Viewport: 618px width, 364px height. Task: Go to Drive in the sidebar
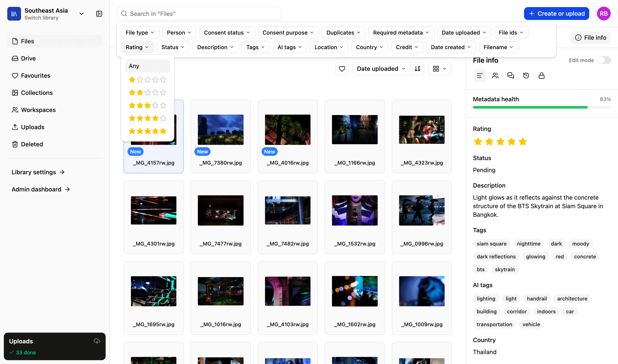(55, 58)
